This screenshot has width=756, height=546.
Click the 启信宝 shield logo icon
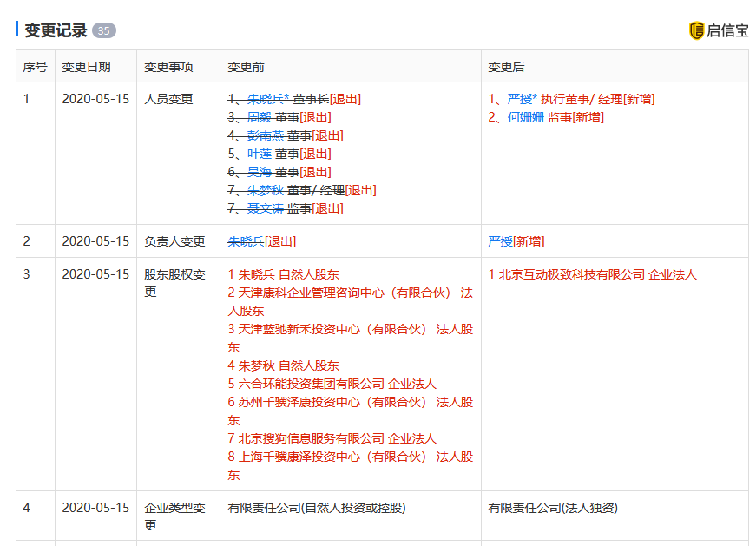696,30
